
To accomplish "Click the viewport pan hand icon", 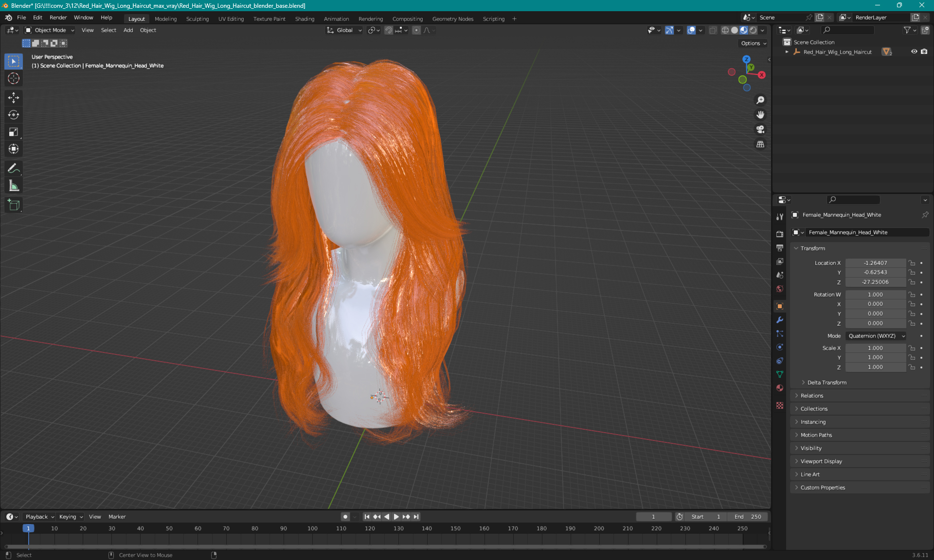I will (x=760, y=115).
